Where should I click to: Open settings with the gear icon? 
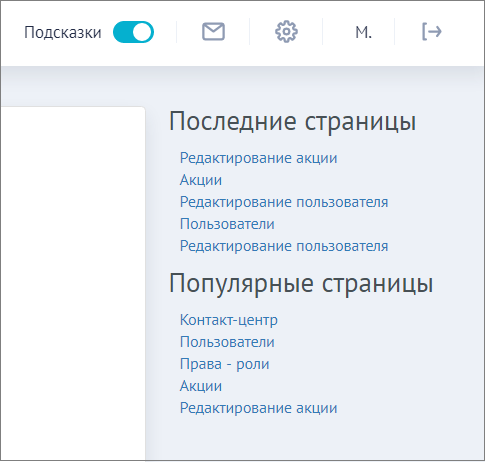coord(286,32)
